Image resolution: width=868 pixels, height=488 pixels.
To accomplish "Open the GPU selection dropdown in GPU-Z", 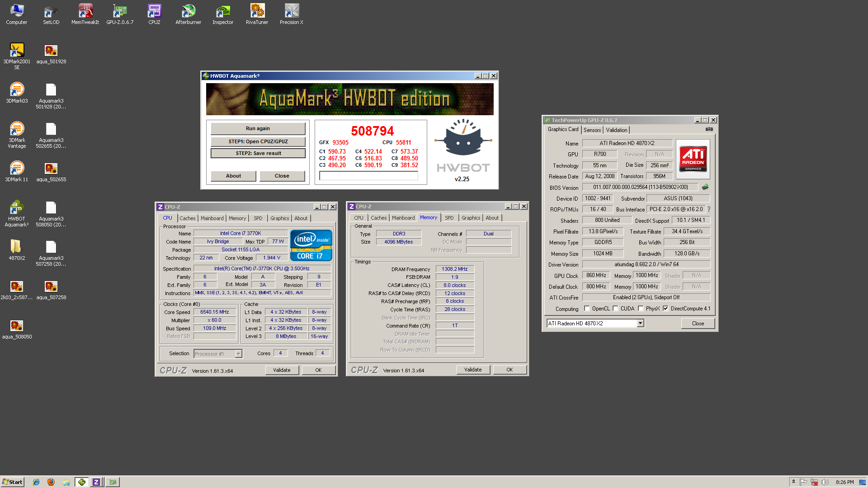I will coord(640,323).
